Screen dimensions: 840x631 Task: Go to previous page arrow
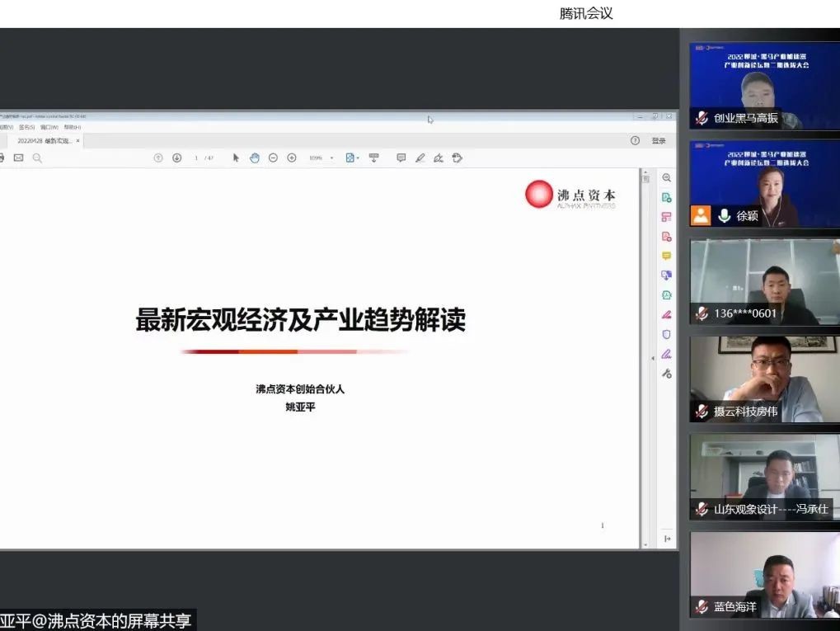pyautogui.click(x=158, y=158)
